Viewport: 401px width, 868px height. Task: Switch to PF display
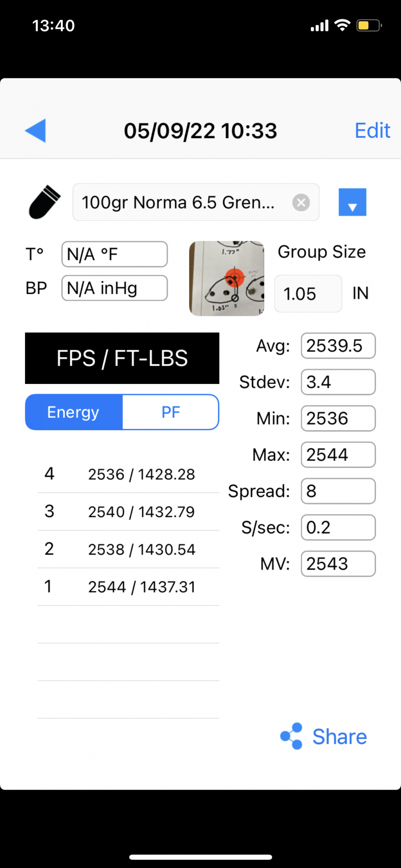pos(171,412)
